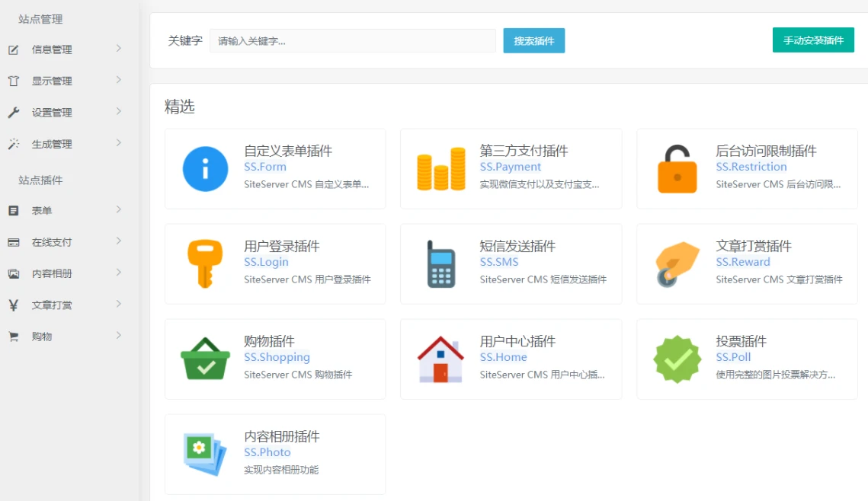The image size is (868, 501).
Task: Open the SS.Login plugin link
Action: (x=266, y=262)
